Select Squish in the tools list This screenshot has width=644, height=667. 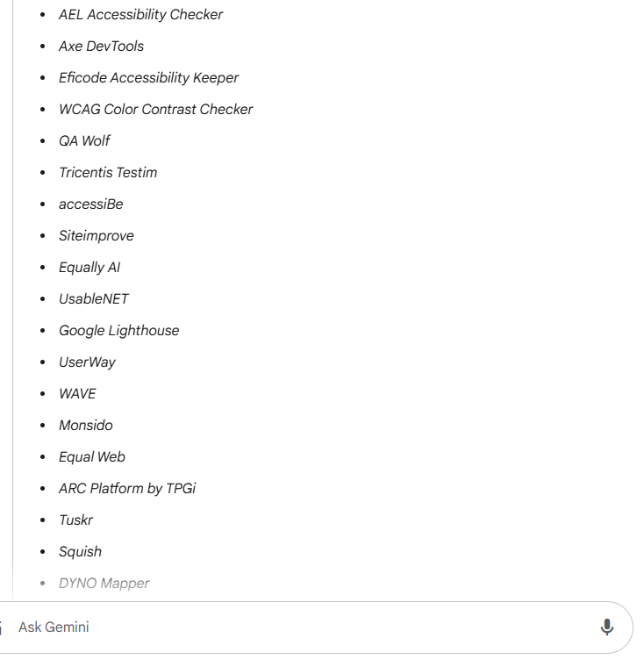tap(80, 552)
